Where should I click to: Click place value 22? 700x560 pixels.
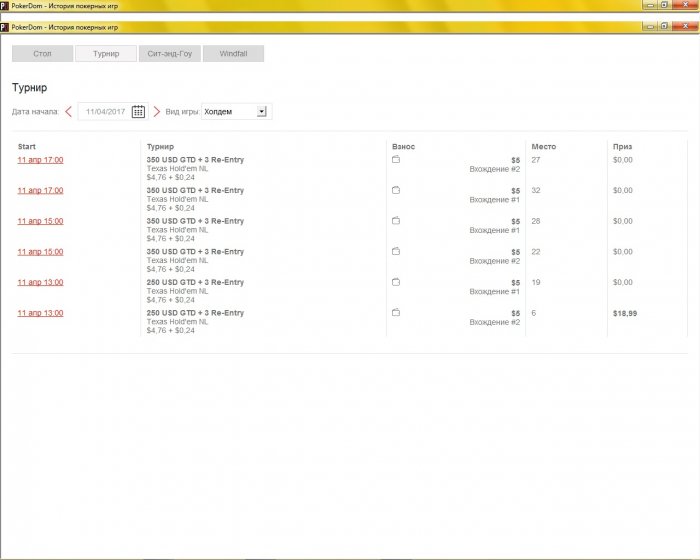(536, 252)
